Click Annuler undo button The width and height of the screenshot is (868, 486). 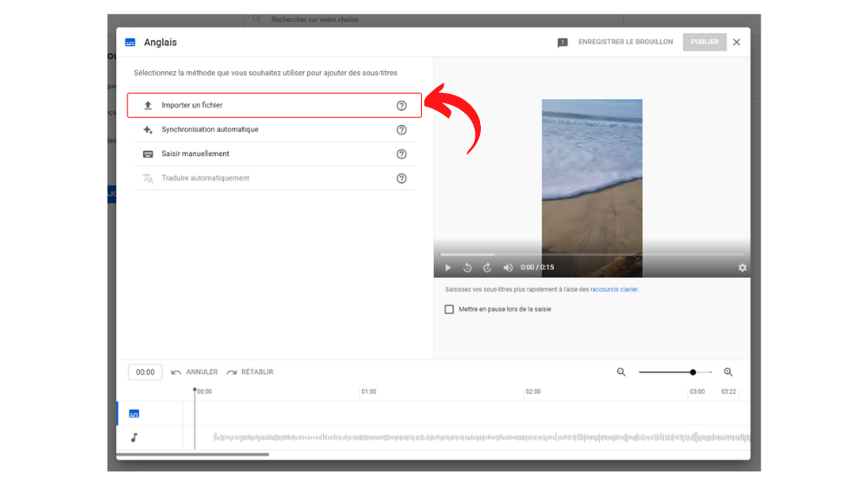[x=194, y=372]
